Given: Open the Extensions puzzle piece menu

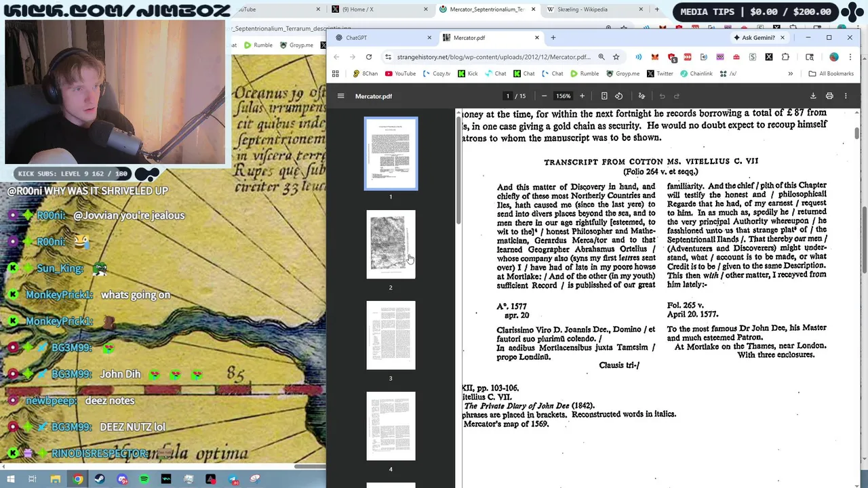Looking at the screenshot, I should click(x=785, y=57).
